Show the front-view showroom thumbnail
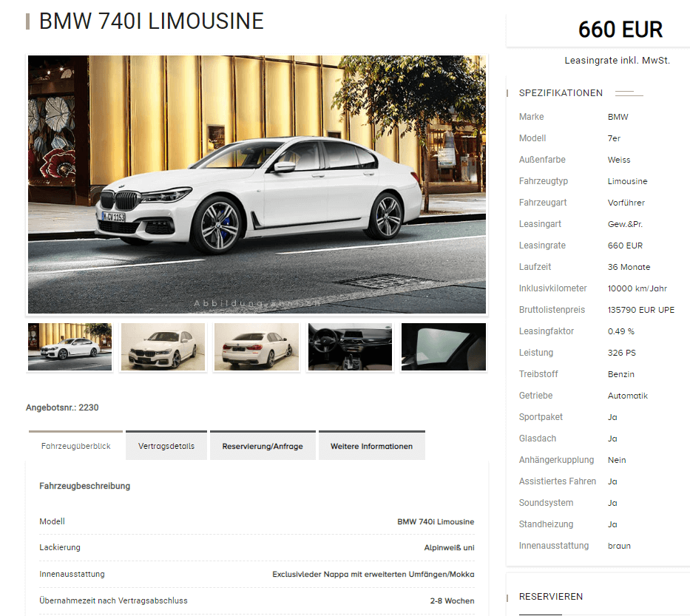This screenshot has width=690, height=616. tap(163, 347)
